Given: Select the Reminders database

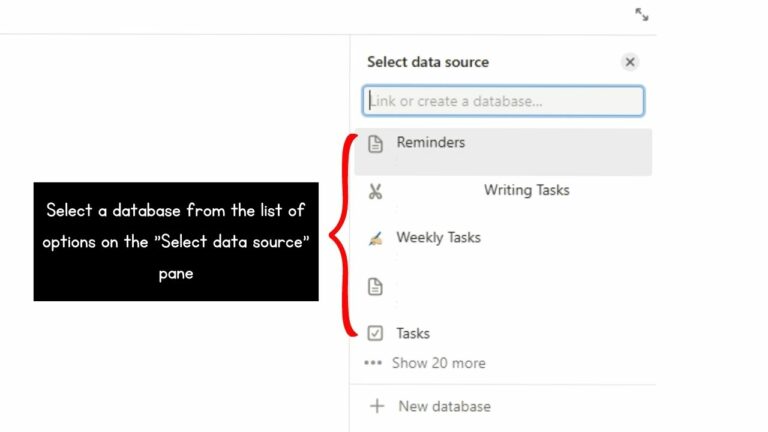Looking at the screenshot, I should tap(503, 152).
